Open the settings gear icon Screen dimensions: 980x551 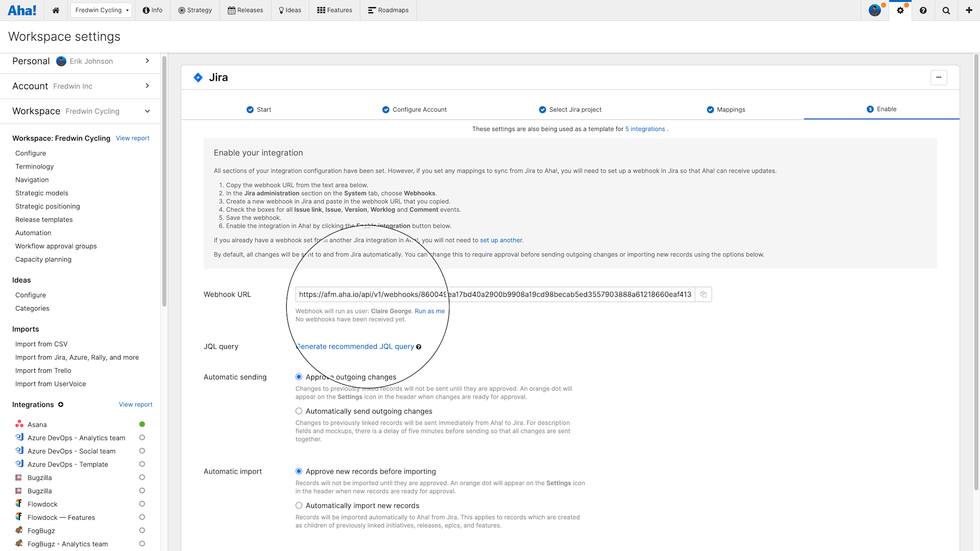[x=900, y=10]
